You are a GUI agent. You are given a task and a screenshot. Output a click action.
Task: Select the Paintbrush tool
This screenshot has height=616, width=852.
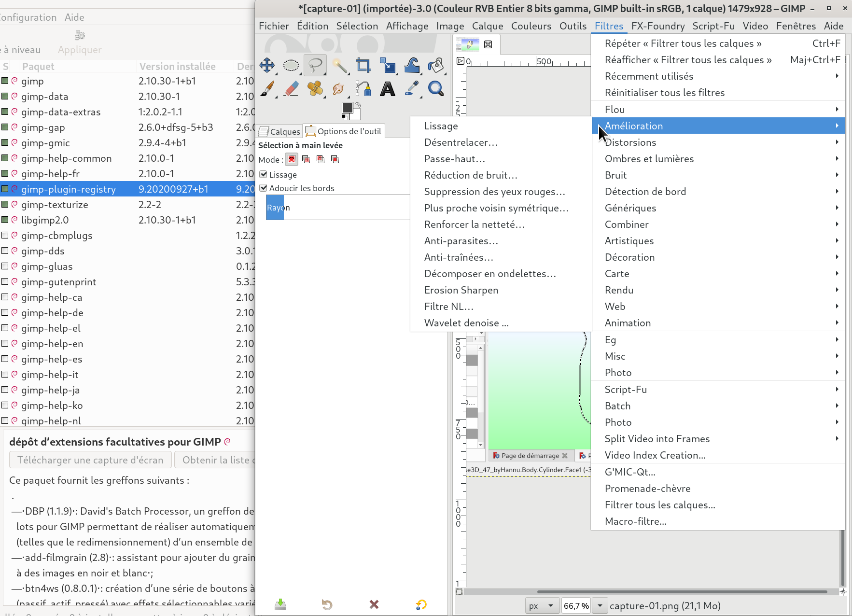(x=267, y=89)
